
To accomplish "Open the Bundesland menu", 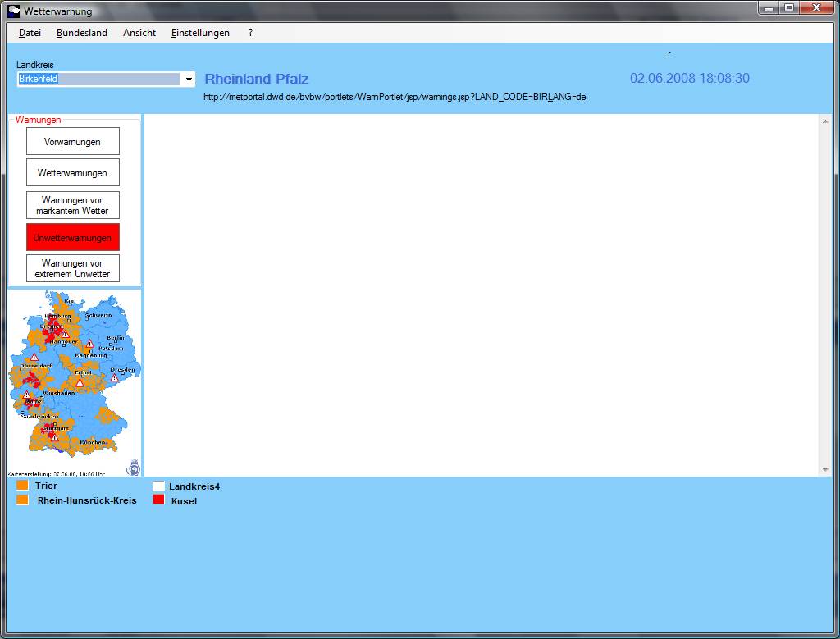I will click(x=82, y=33).
